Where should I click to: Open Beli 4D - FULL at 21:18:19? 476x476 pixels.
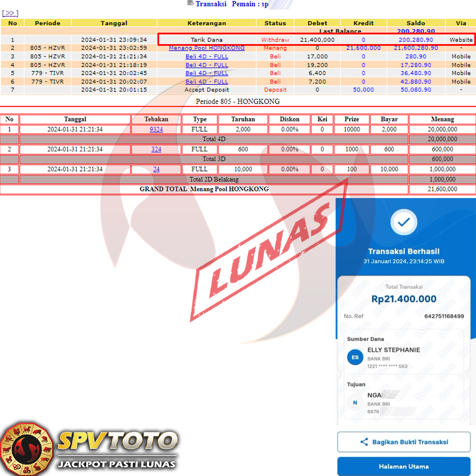[207, 65]
